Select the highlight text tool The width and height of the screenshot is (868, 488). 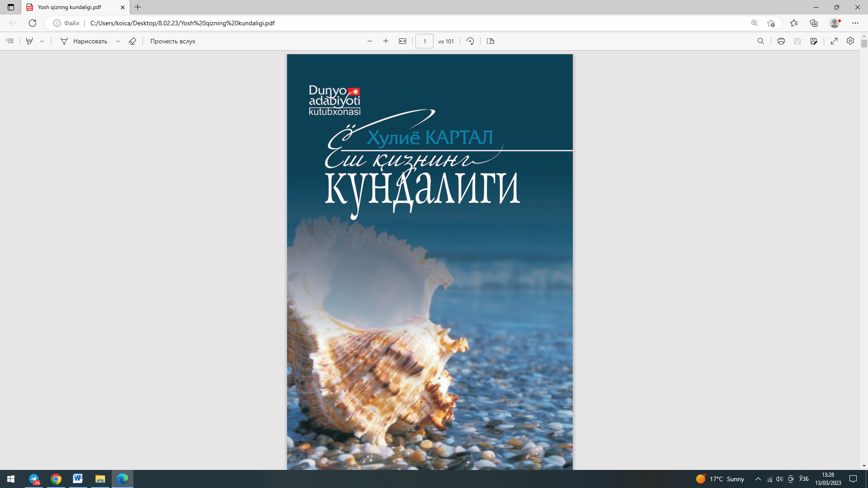29,41
